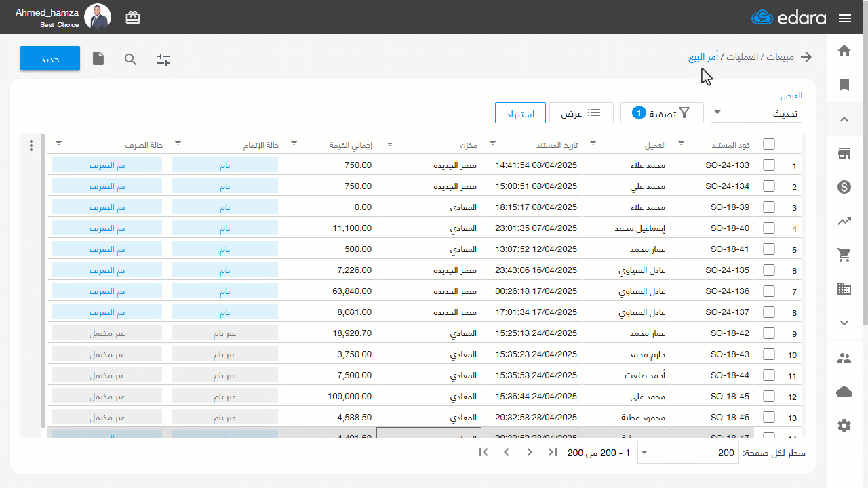
Task: Open search with the magnifier icon
Action: click(x=131, y=59)
